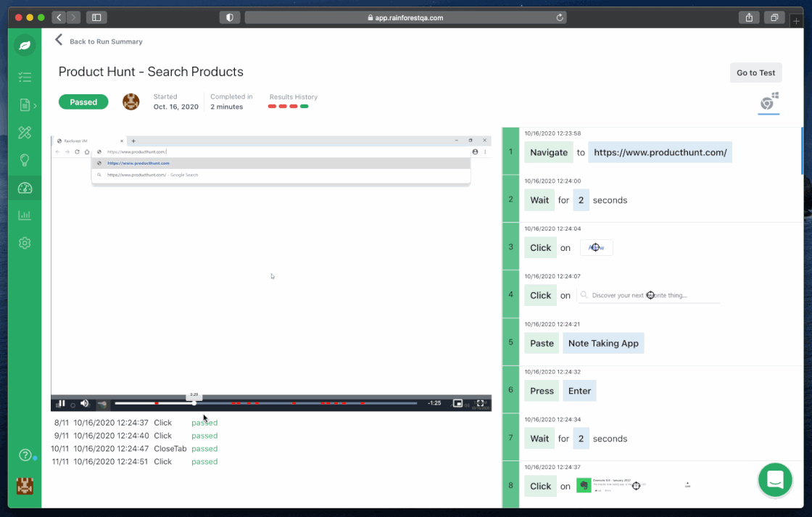
Task: Click the Allow button thumbnail in step 3
Action: (x=596, y=247)
